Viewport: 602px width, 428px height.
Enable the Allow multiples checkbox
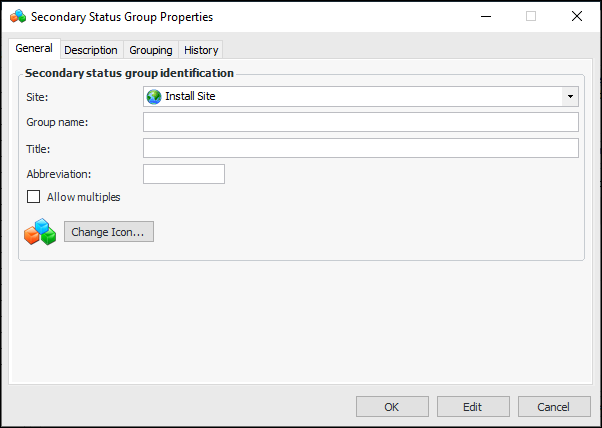[34, 197]
